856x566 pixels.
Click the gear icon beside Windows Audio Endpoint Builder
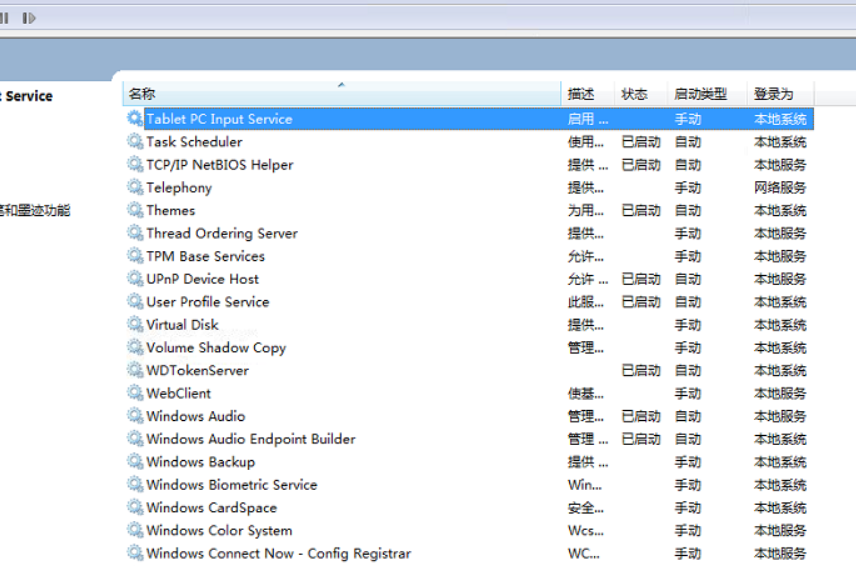(135, 439)
